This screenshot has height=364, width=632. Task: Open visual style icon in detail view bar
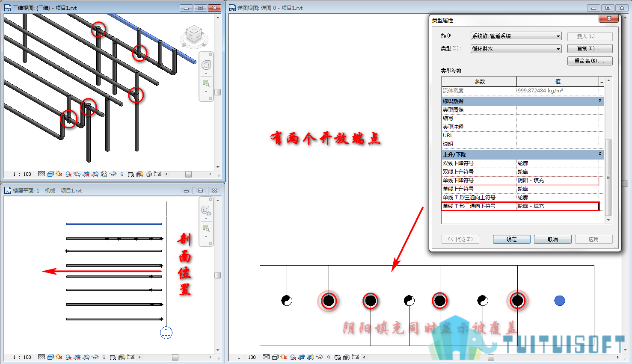[x=275, y=357]
